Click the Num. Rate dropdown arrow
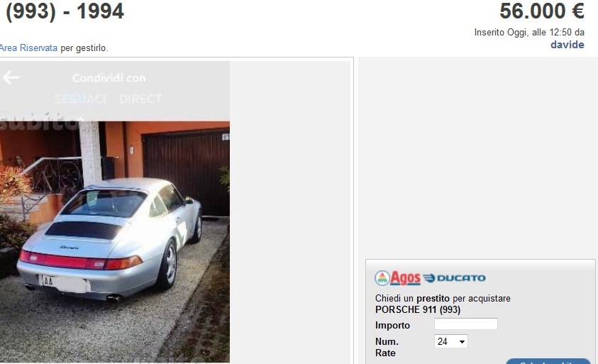 pos(462,341)
